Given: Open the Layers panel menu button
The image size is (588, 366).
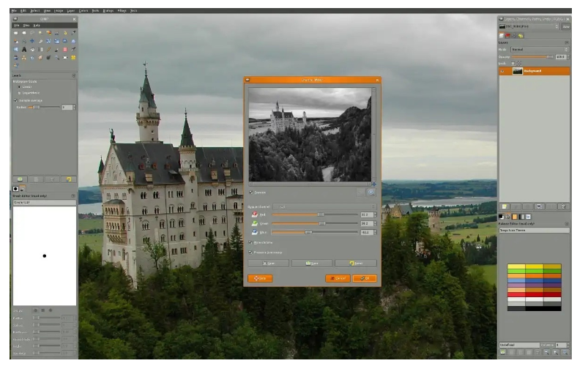Looking at the screenshot, I should tap(567, 42).
